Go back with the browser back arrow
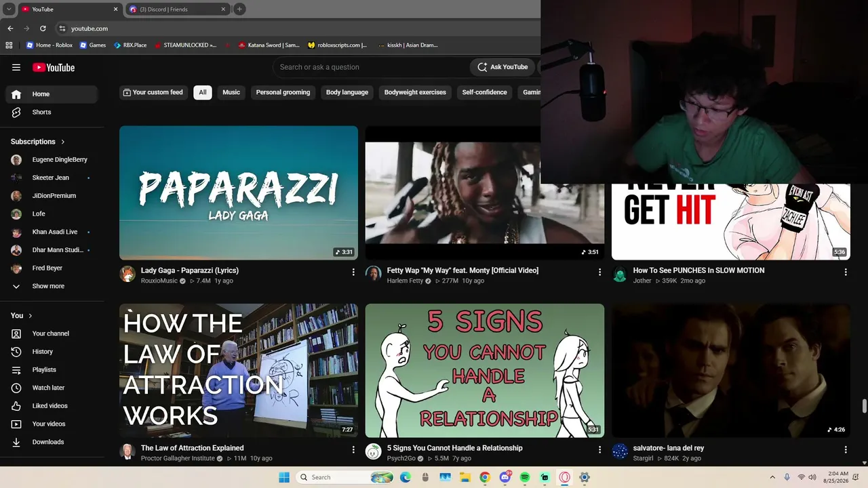 click(x=10, y=28)
